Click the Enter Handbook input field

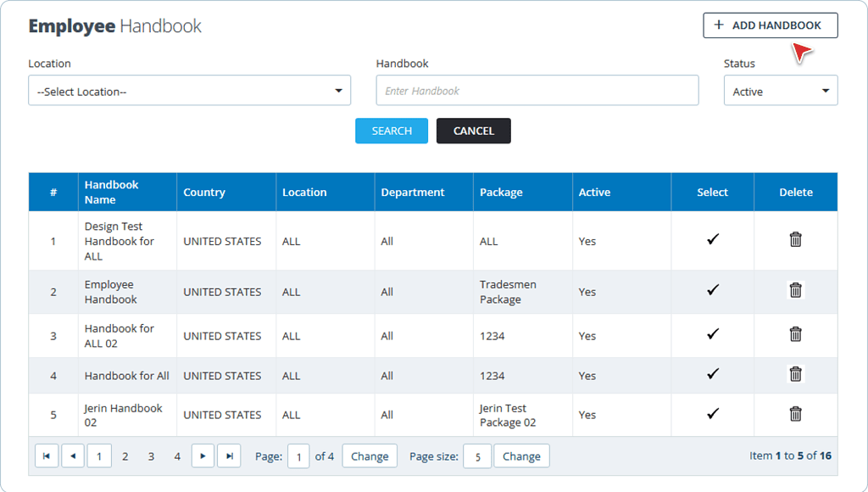pyautogui.click(x=537, y=91)
